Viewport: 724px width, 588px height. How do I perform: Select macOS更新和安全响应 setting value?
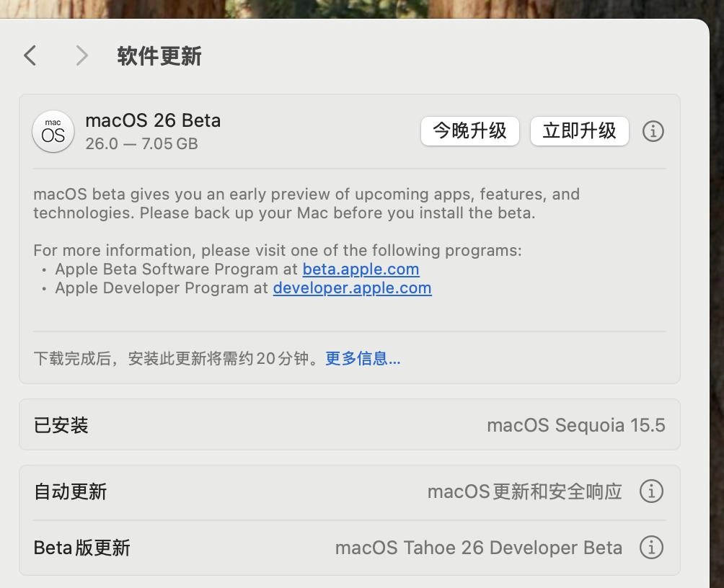pos(524,491)
